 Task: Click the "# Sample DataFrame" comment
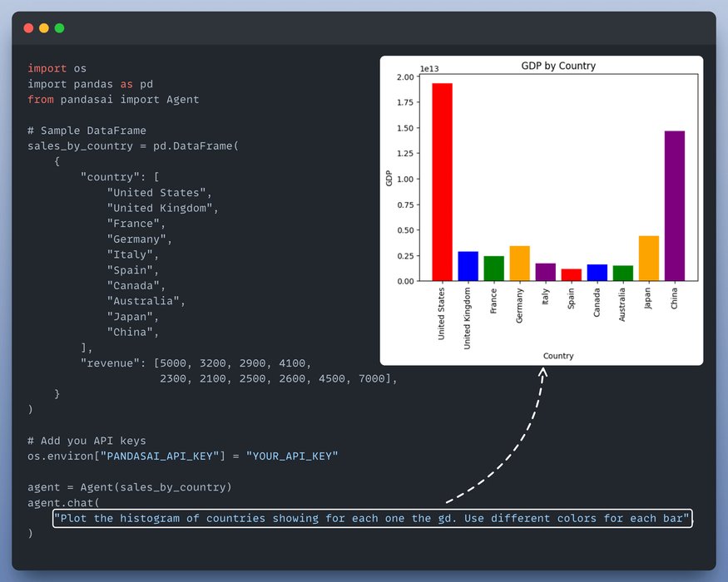(x=87, y=131)
